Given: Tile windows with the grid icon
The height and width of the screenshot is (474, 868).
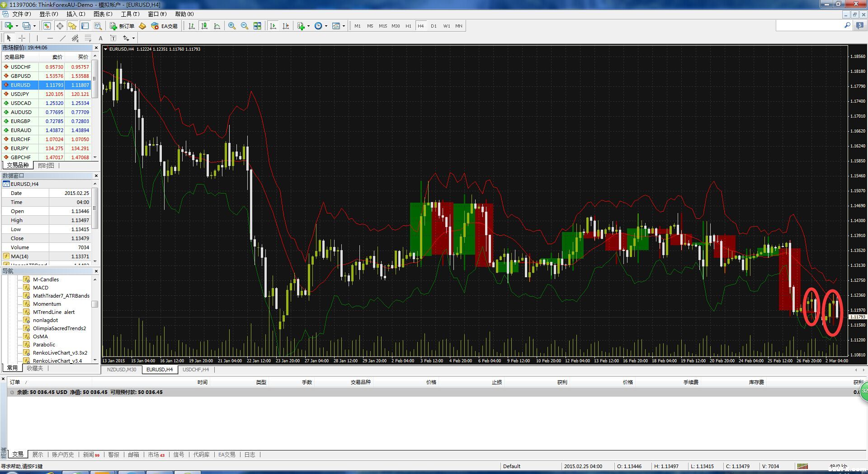Looking at the screenshot, I should point(257,26).
